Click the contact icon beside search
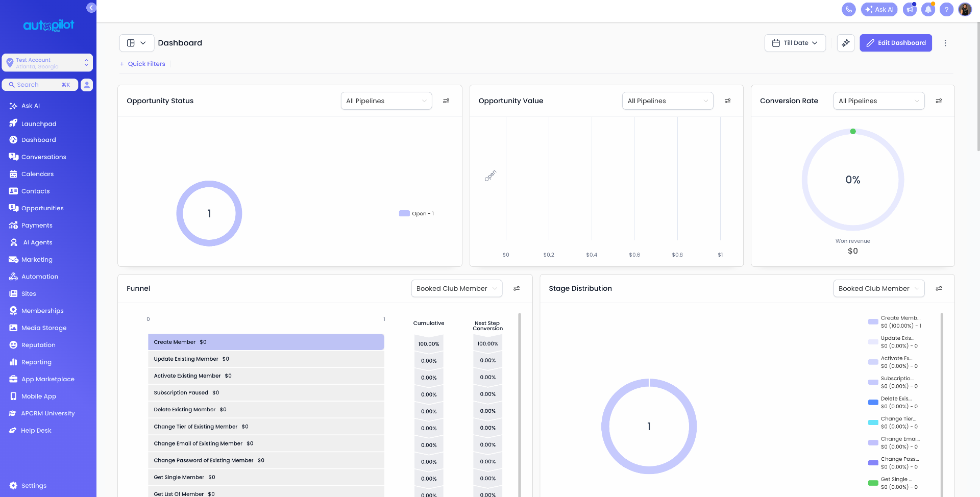The width and height of the screenshot is (980, 497). (87, 85)
